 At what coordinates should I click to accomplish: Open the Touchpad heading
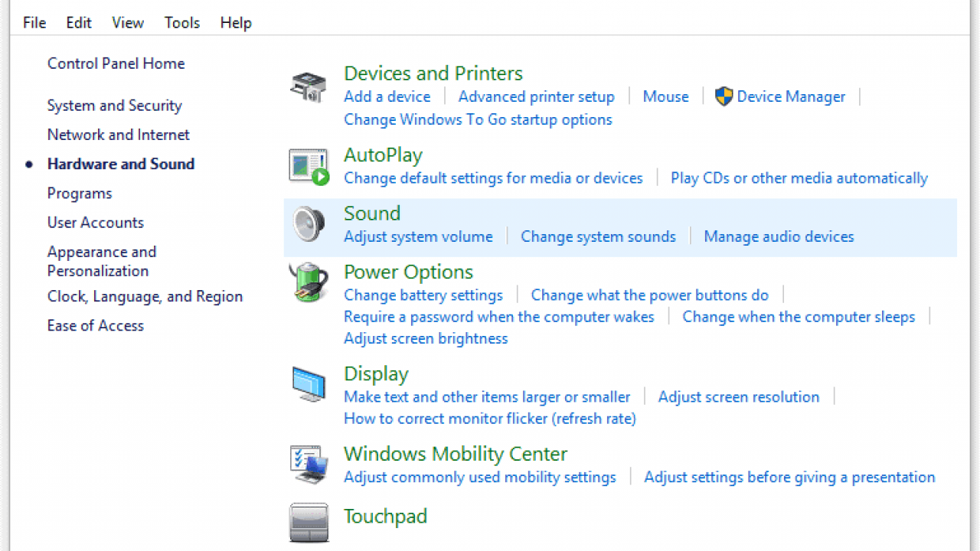pyautogui.click(x=385, y=516)
